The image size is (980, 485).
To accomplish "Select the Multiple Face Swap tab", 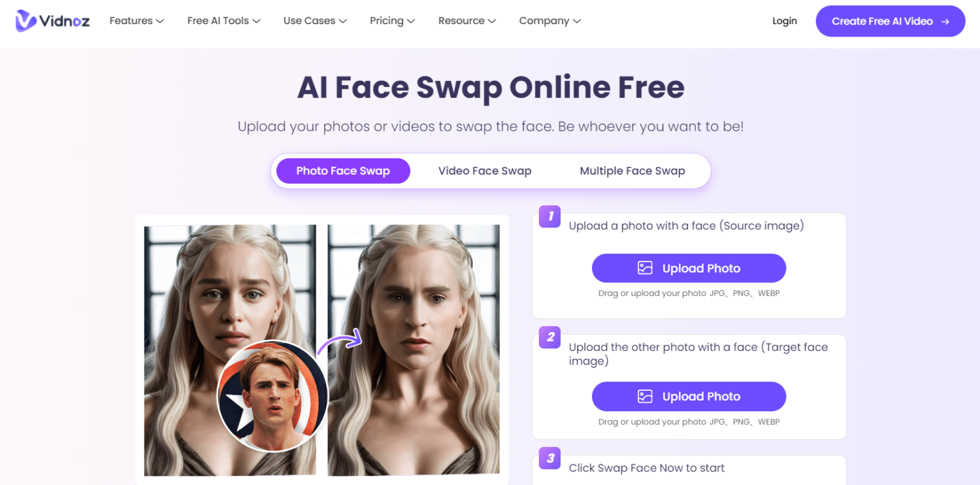I will click(632, 171).
